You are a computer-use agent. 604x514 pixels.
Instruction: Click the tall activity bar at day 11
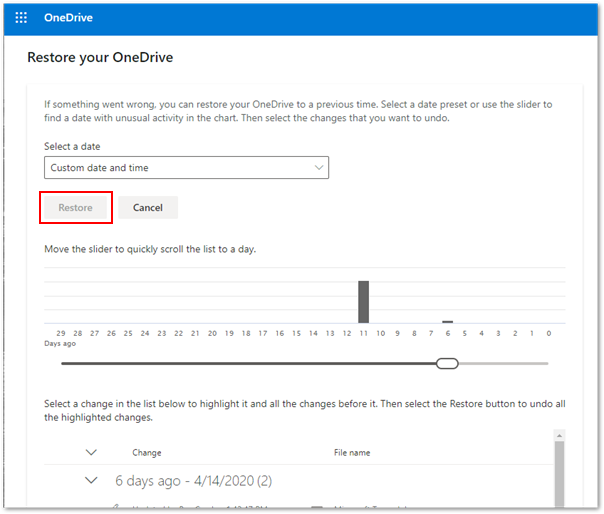pos(363,301)
